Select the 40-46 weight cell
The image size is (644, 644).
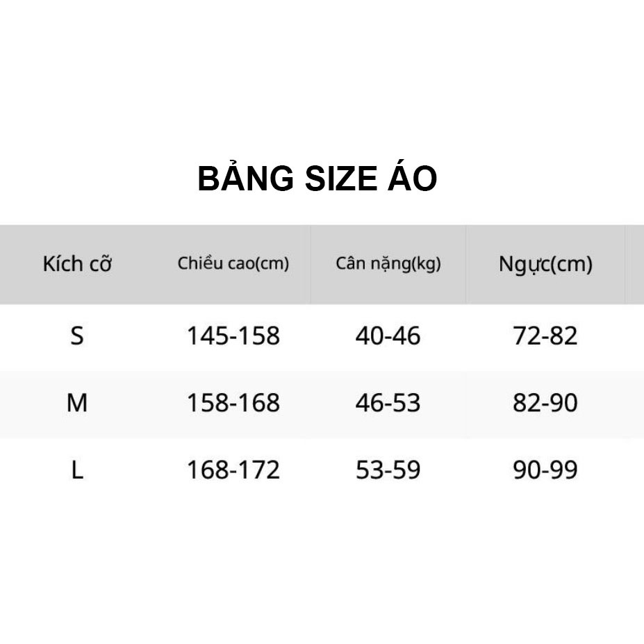tap(388, 336)
